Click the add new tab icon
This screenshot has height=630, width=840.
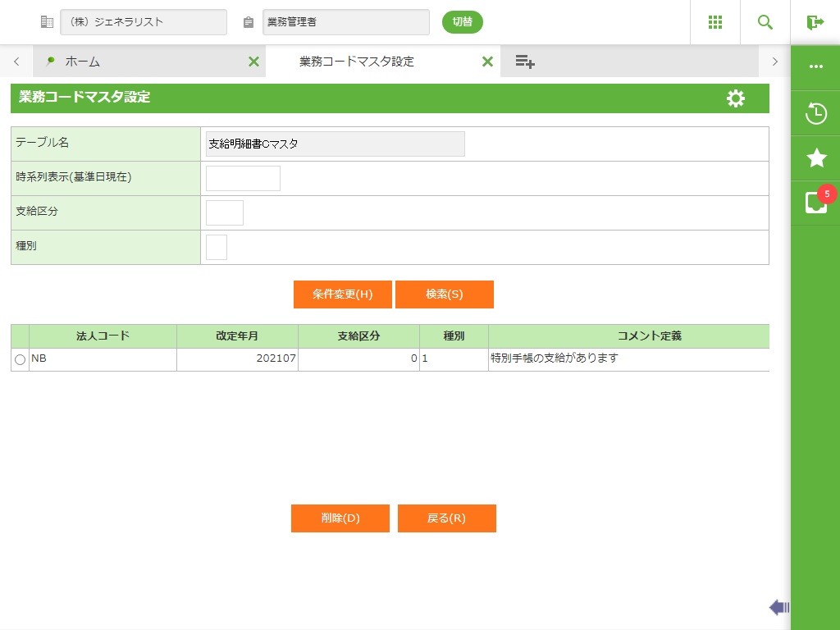[x=525, y=62]
